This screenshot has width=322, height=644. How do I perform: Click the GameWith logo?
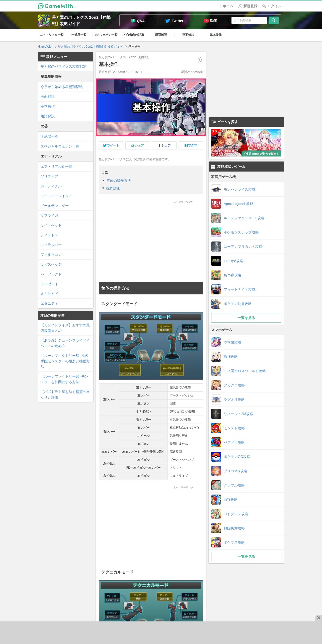tap(55, 6)
